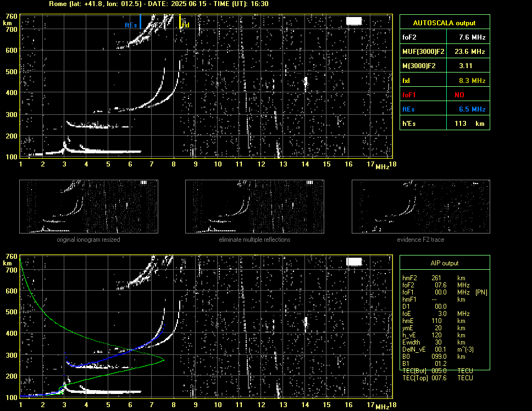532x411 pixels.
Task: Click the DelN_vE '00.1' entry
Action: pos(437,349)
